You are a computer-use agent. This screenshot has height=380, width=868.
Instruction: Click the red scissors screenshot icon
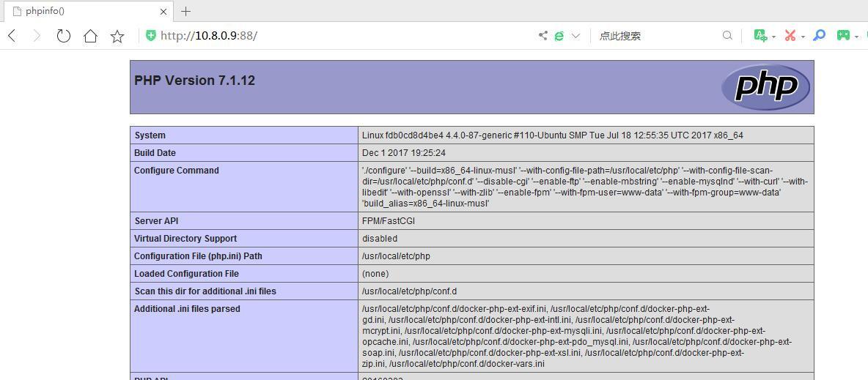tap(790, 35)
